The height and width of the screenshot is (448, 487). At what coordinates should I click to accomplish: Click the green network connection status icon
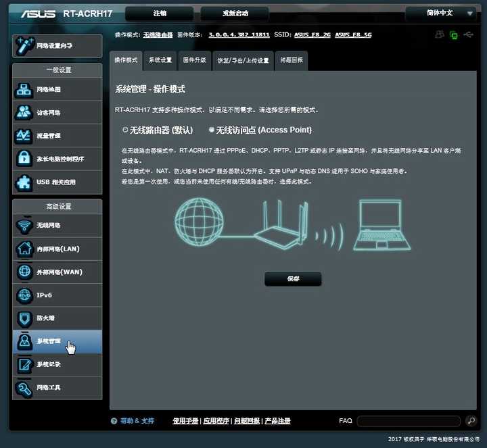tap(454, 34)
